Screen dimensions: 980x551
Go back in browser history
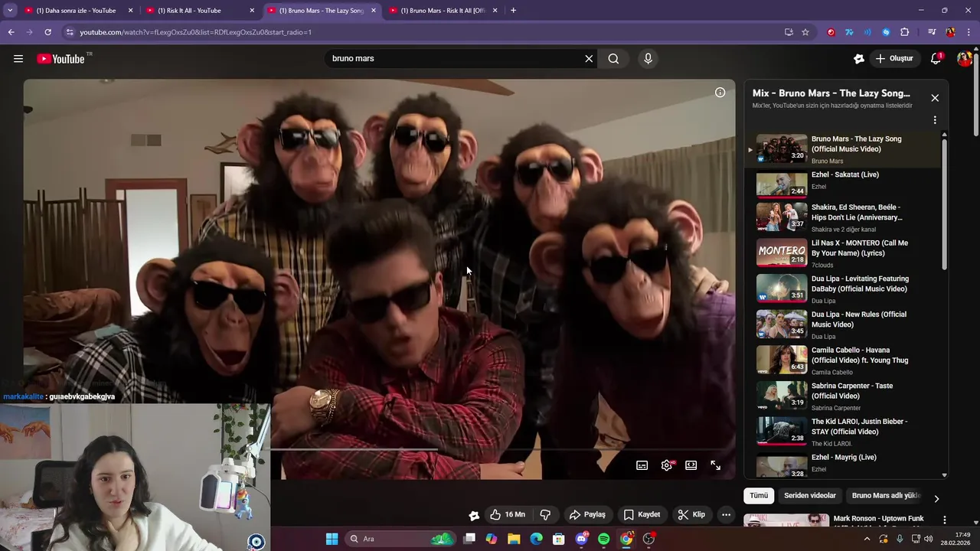pos(11,32)
